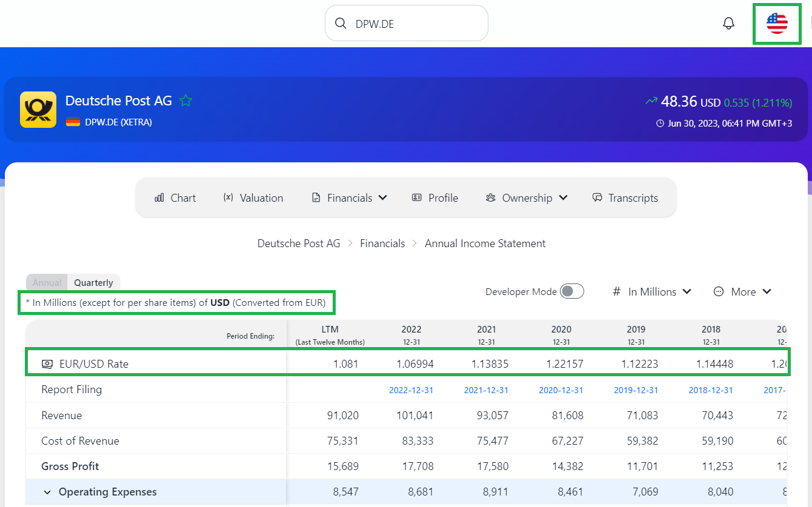812x507 pixels.
Task: Click 2022 revenue value 101,041
Action: click(x=414, y=416)
